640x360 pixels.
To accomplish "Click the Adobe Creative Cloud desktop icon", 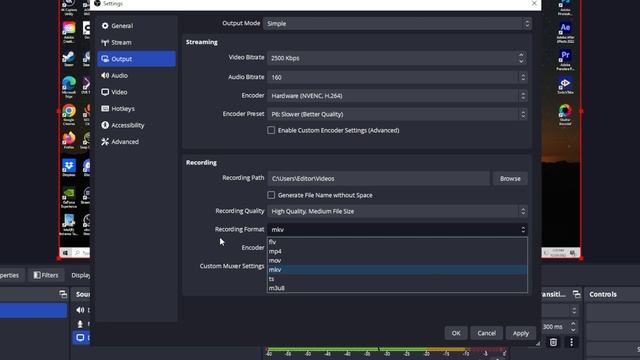I will 69,32.
